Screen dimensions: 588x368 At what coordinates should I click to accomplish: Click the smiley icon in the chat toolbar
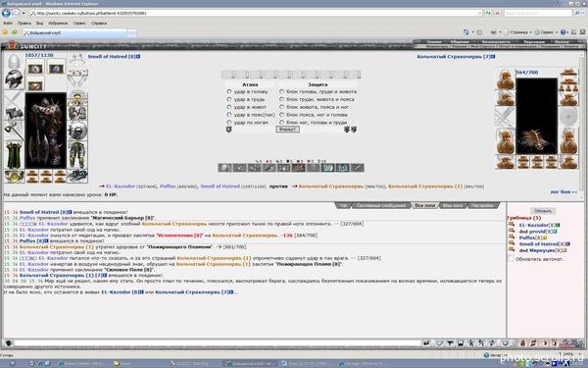coord(505,342)
